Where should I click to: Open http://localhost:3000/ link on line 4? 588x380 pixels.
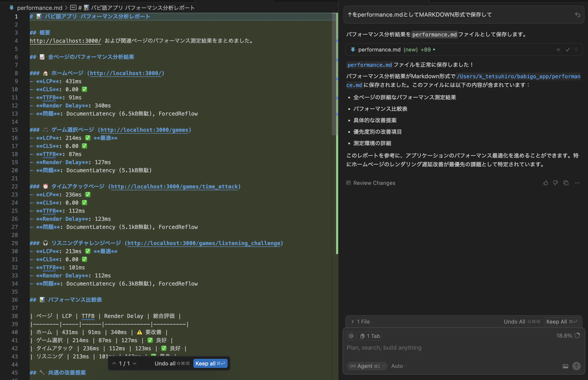pyautogui.click(x=65, y=41)
